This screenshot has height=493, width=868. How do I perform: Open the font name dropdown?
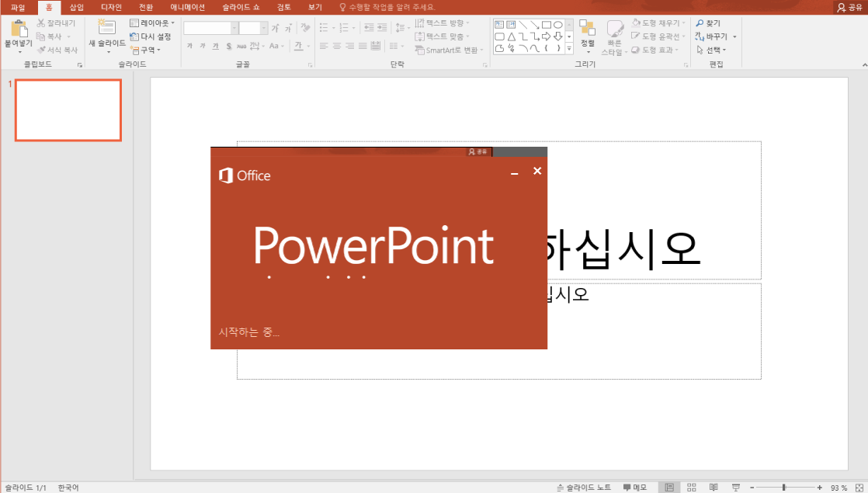point(234,28)
